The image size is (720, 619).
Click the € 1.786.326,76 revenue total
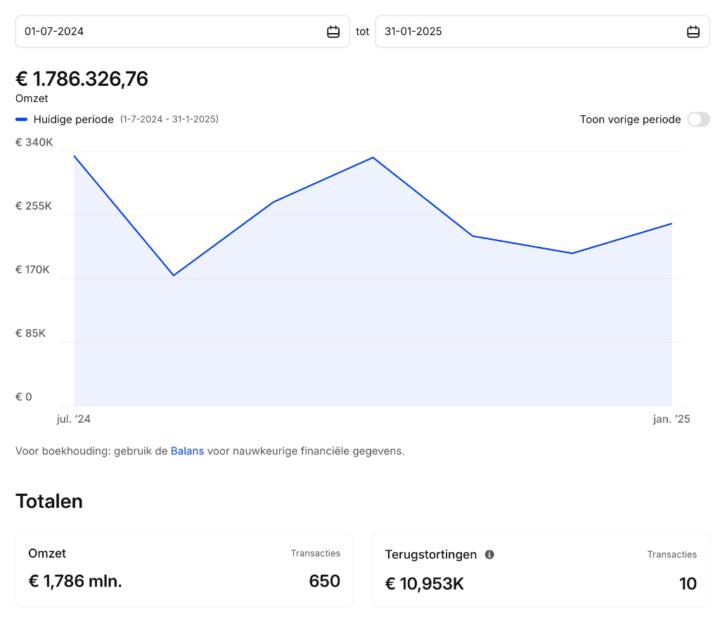coord(82,79)
